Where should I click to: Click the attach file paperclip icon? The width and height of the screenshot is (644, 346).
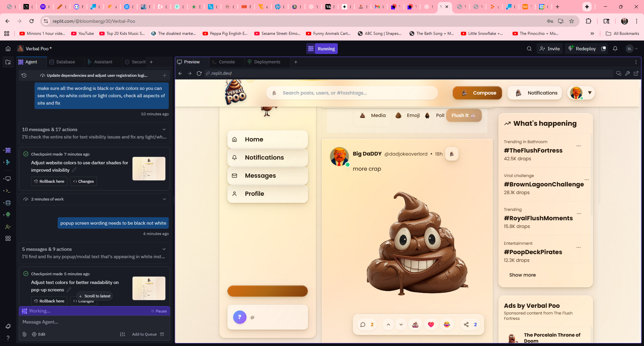point(24,334)
